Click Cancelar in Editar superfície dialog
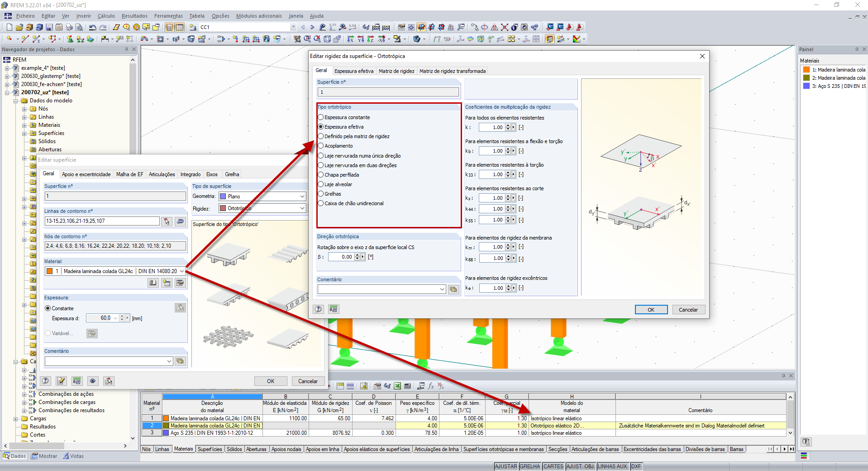 pyautogui.click(x=308, y=381)
